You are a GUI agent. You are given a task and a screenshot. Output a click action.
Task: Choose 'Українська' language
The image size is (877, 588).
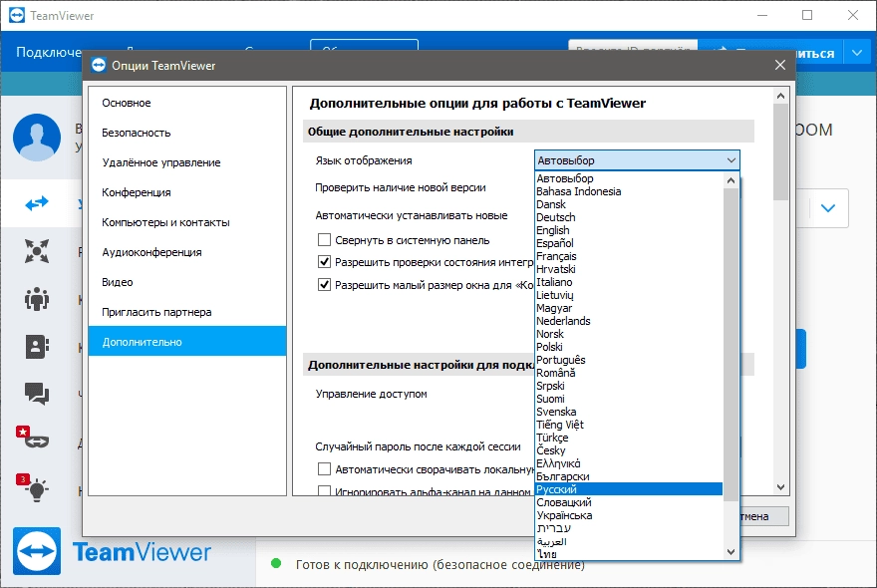629,515
